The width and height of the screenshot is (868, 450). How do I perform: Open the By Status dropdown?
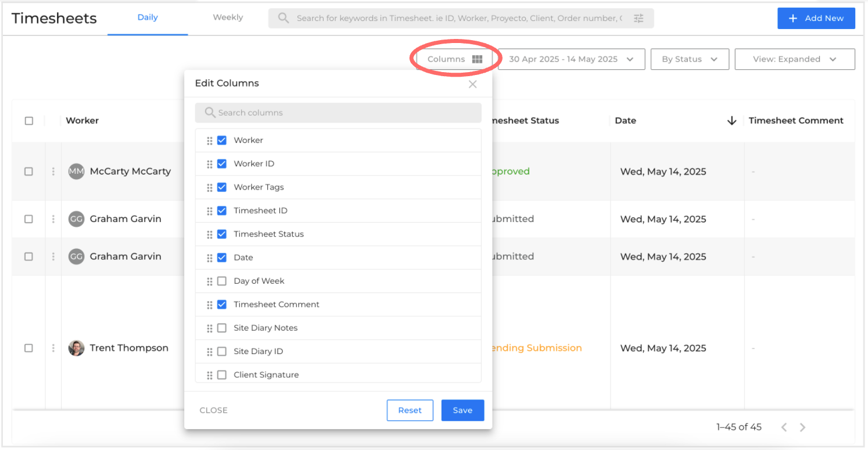tap(690, 59)
